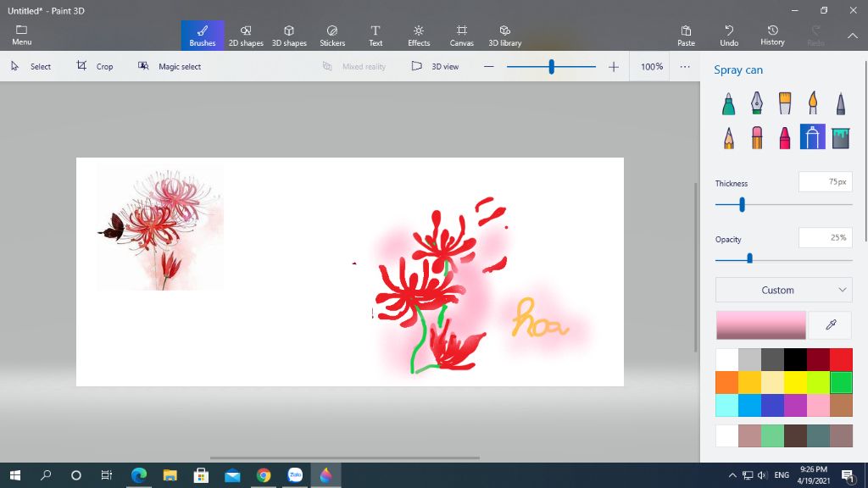Choose the yellow color swatch
This screenshot has width=868, height=488.
coord(795,382)
